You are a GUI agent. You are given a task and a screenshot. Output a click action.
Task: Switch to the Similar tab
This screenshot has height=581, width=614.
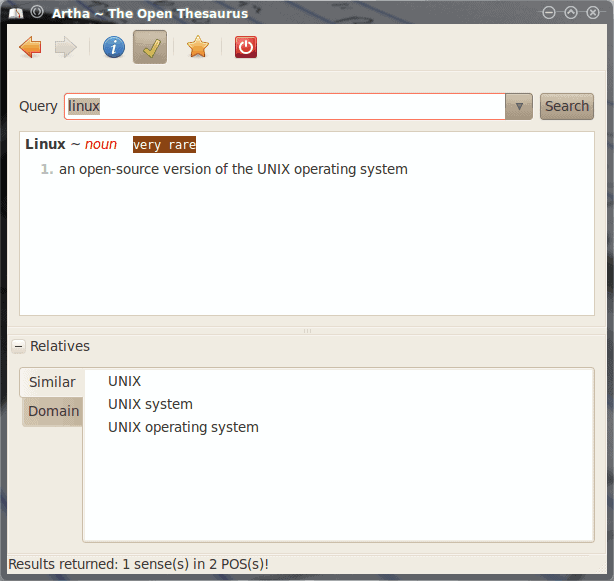tap(52, 382)
